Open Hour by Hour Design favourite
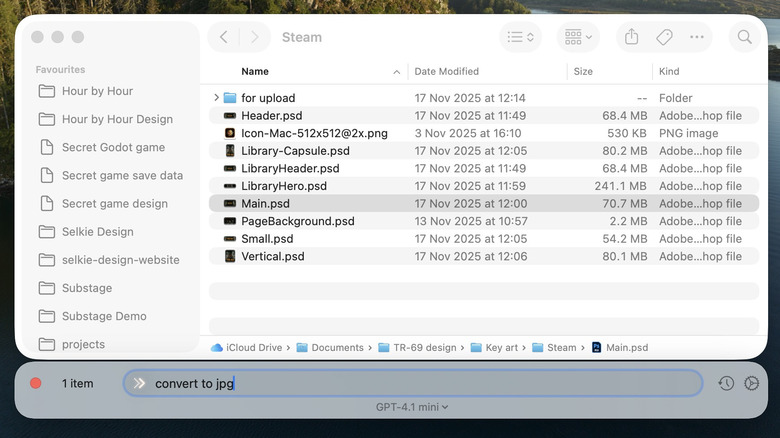Screen dimensions: 780x438 [105, 119]
